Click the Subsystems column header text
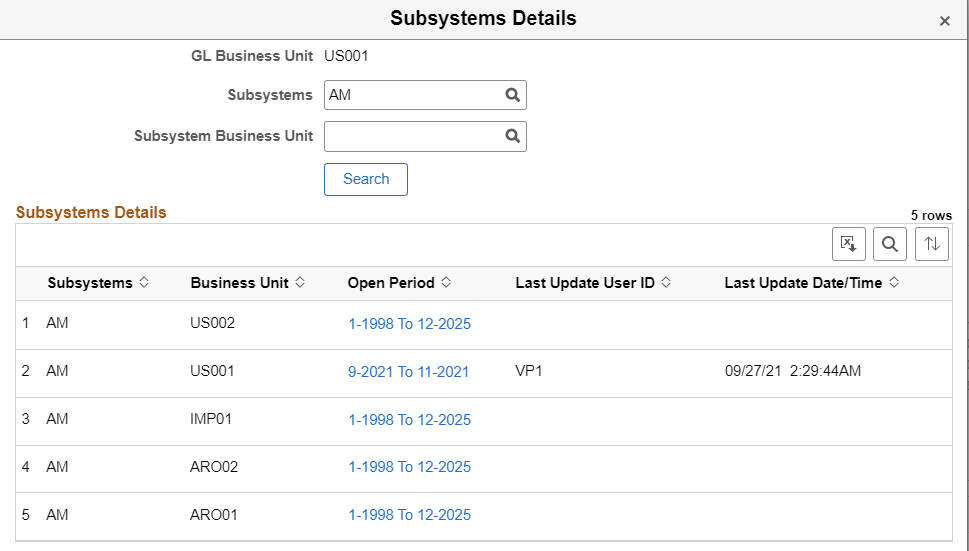 [x=90, y=283]
